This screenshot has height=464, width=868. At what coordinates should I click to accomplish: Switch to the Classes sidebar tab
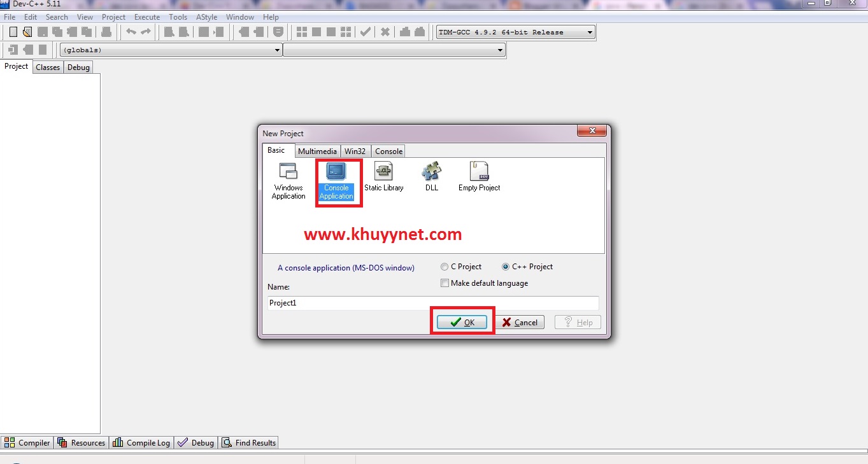pos(48,67)
